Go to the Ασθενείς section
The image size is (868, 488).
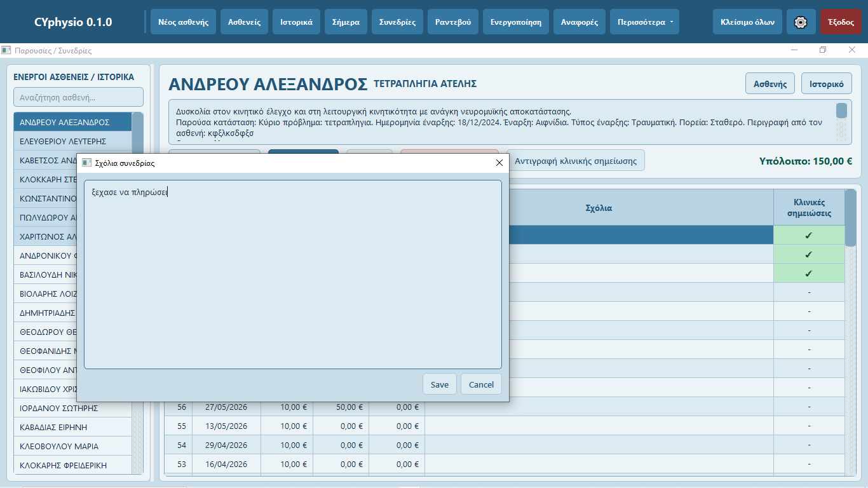[x=244, y=22]
